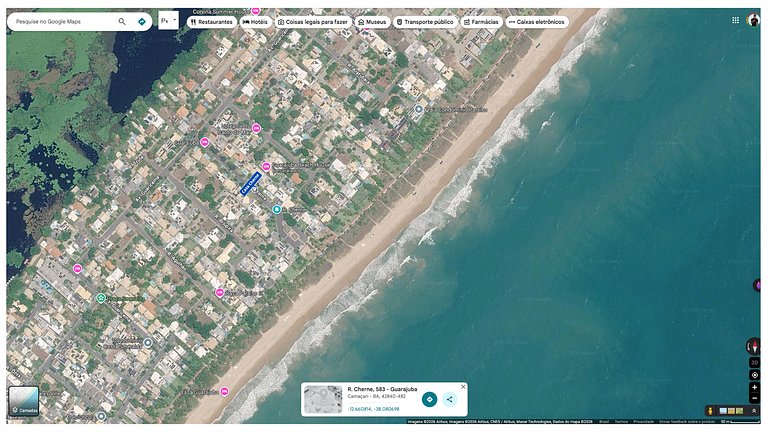Open the Px dropdown beside search
The image size is (768, 432).
[x=168, y=21]
